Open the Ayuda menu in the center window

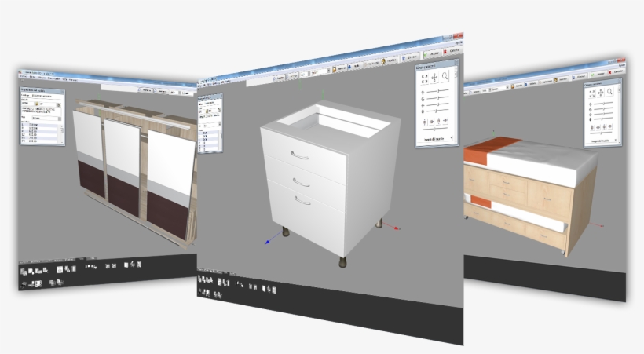click(x=459, y=42)
